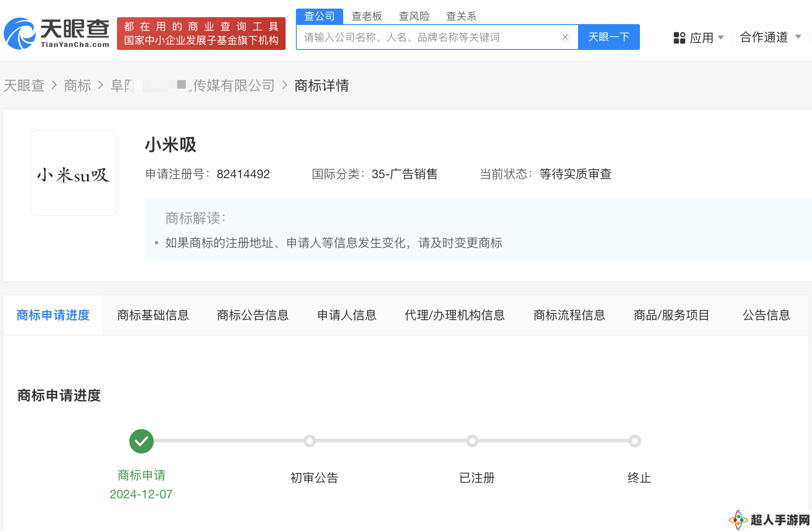Switch to the 申请人信息 tab

pos(347,315)
